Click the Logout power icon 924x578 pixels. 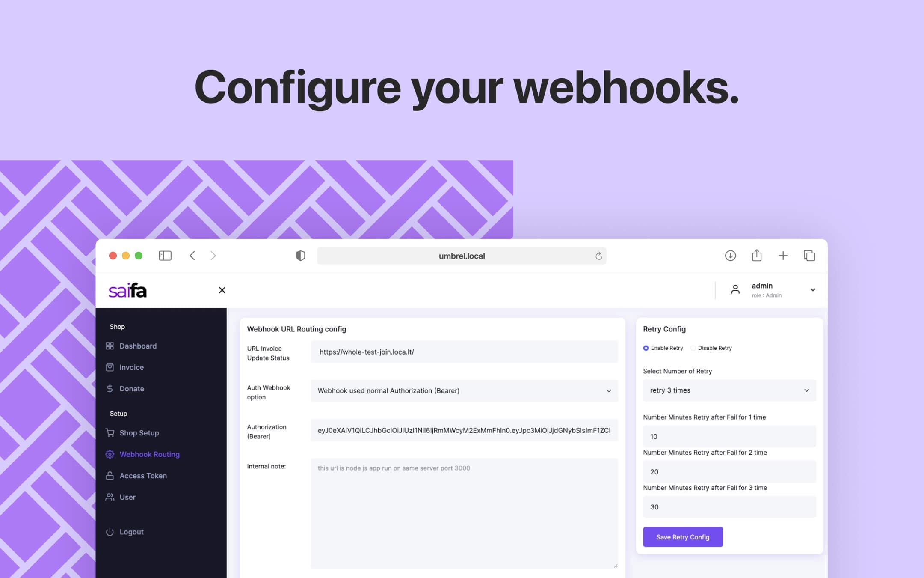pyautogui.click(x=109, y=531)
